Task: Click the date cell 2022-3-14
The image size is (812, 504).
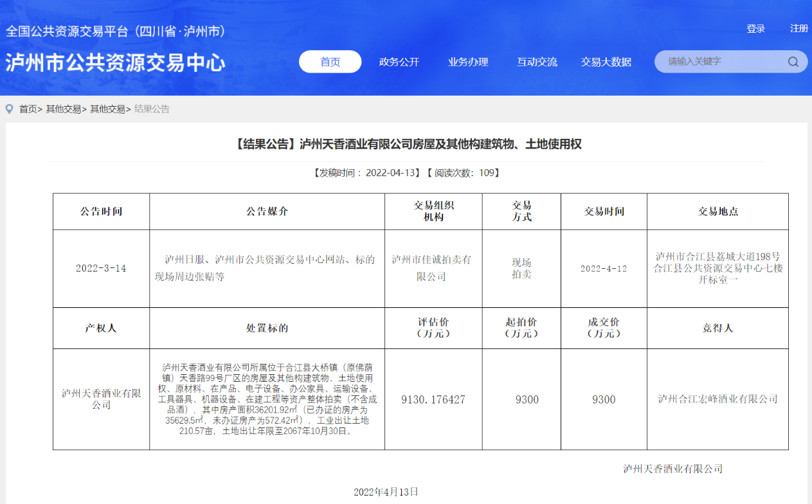Action: (102, 269)
